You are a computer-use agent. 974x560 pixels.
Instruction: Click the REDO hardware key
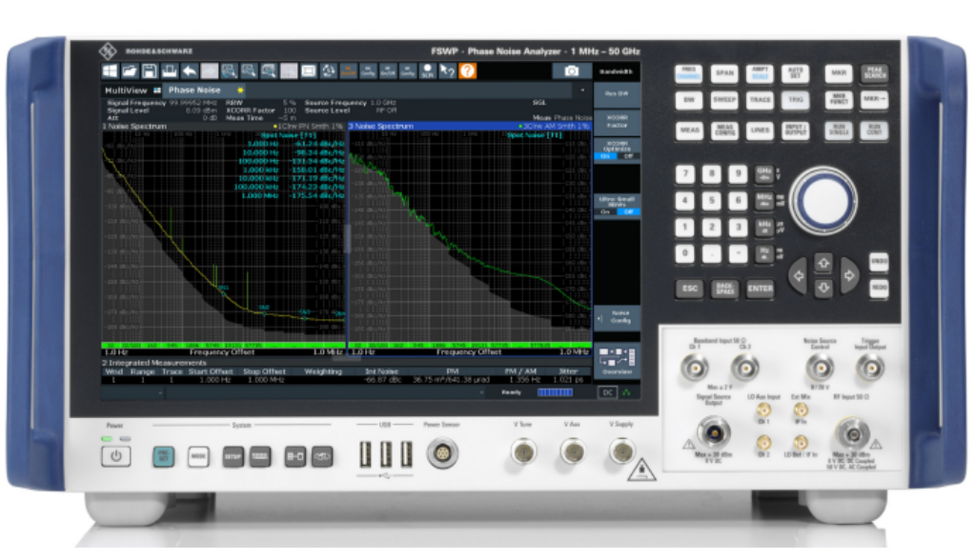point(879,288)
